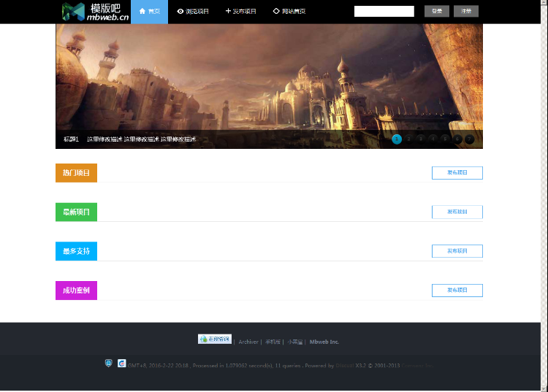This screenshot has width=548, height=392.
Task: Open the 首页 home tab
Action: tap(149, 12)
